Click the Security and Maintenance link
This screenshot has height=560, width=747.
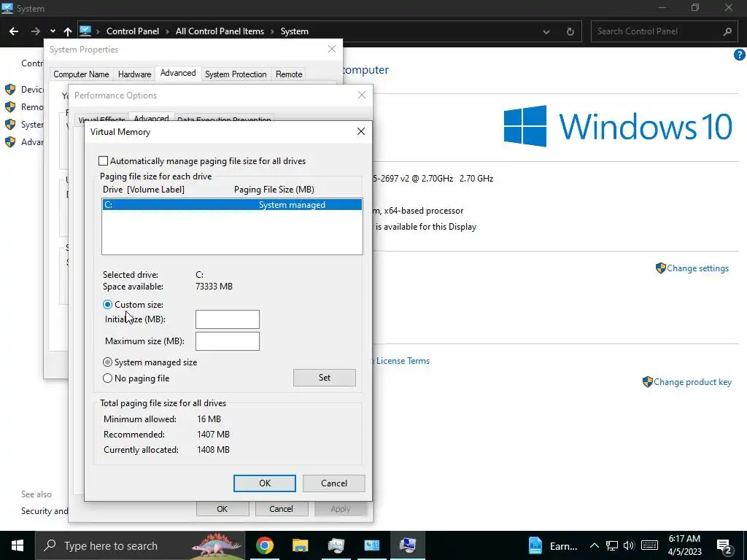click(x=44, y=511)
